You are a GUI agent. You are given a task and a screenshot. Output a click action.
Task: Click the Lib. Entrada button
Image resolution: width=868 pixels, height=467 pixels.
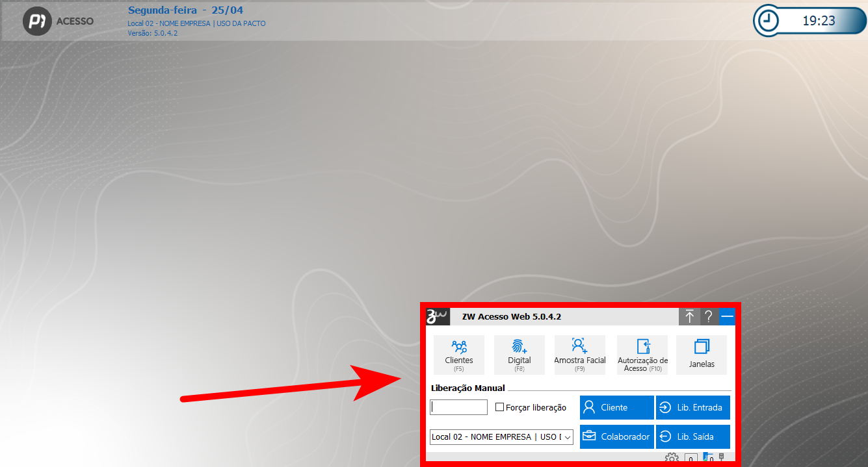(x=693, y=407)
